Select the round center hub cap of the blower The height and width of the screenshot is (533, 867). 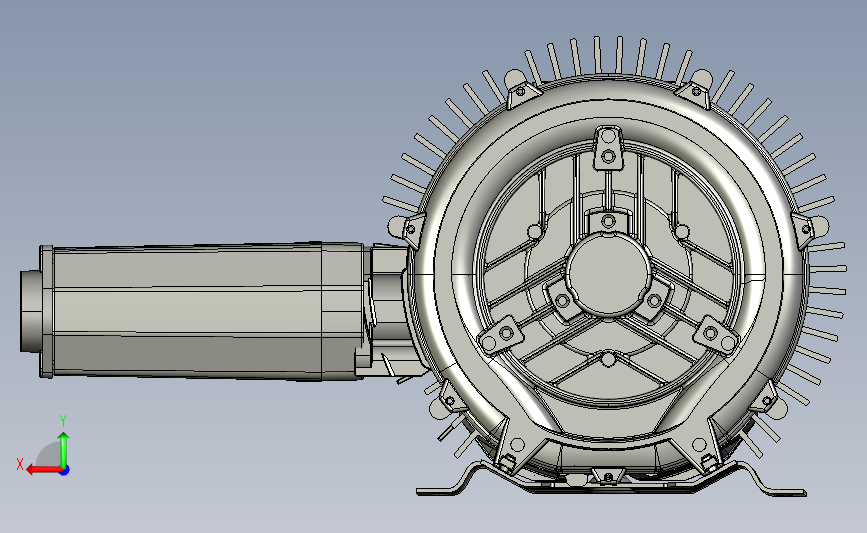coord(608,274)
